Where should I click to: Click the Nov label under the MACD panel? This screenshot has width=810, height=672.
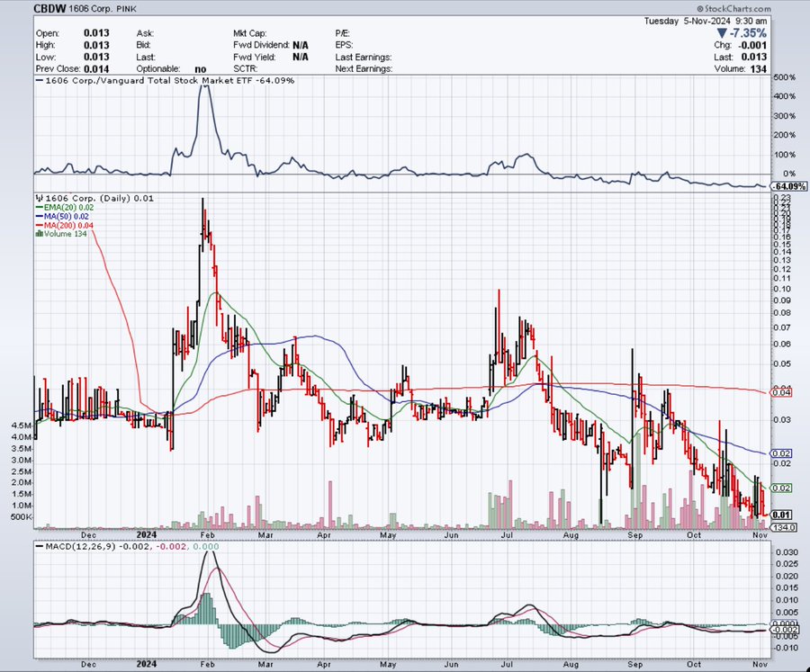(760, 664)
